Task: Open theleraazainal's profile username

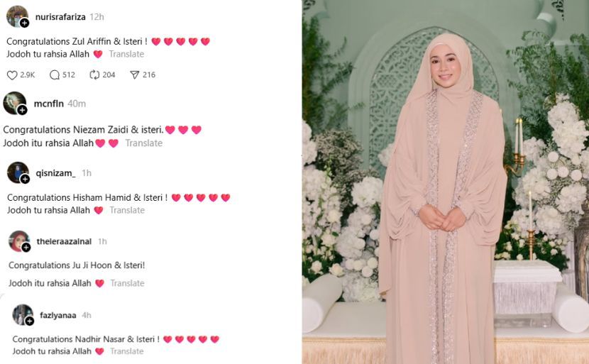Action: [65, 241]
